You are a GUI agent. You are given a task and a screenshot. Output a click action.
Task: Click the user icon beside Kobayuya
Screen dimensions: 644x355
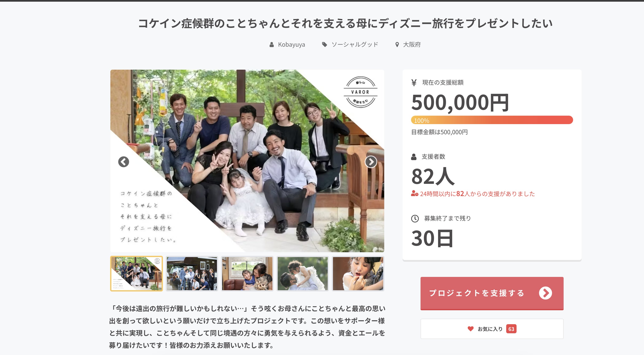tap(272, 45)
